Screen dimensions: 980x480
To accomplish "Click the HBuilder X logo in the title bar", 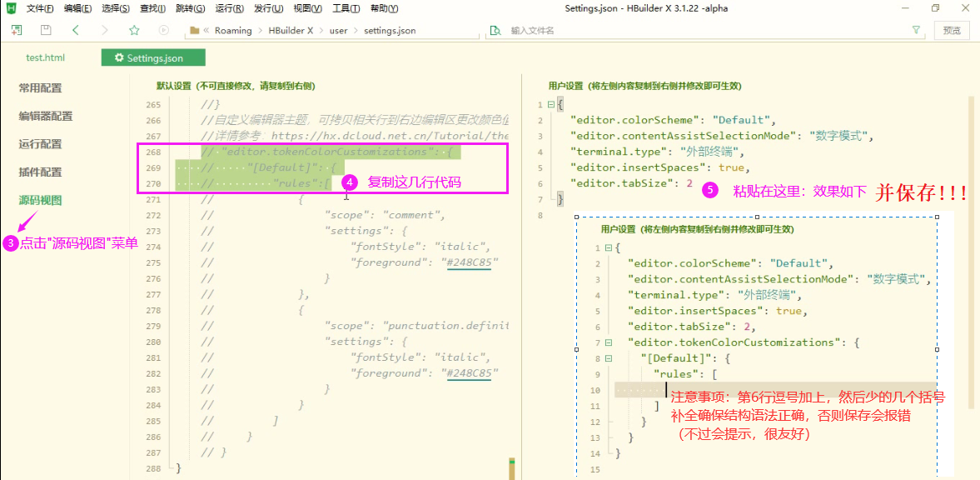I will 12,9.
